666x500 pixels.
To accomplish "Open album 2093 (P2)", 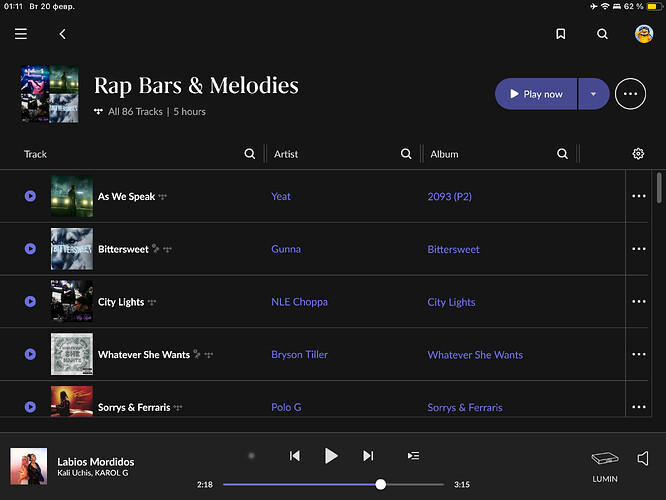I will 449,196.
